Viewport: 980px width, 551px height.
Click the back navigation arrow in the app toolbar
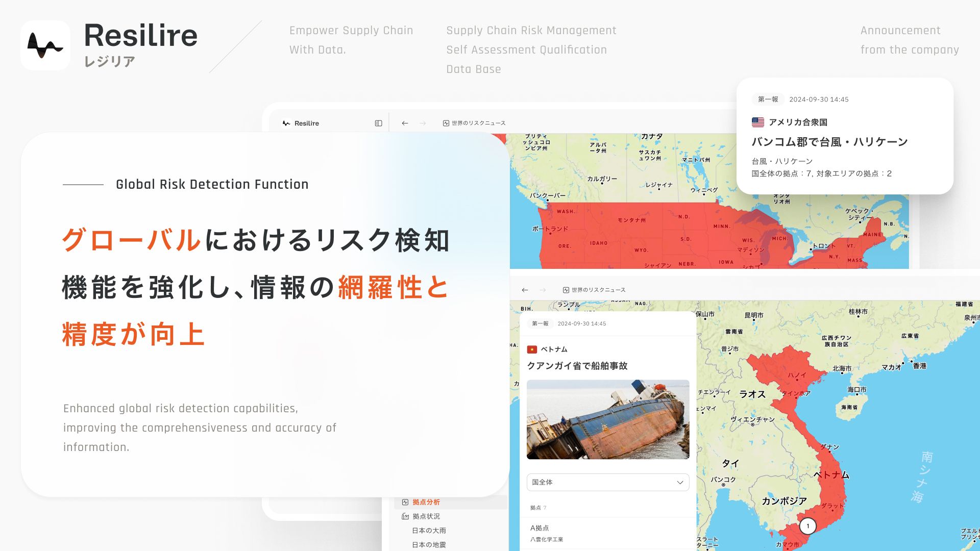404,123
